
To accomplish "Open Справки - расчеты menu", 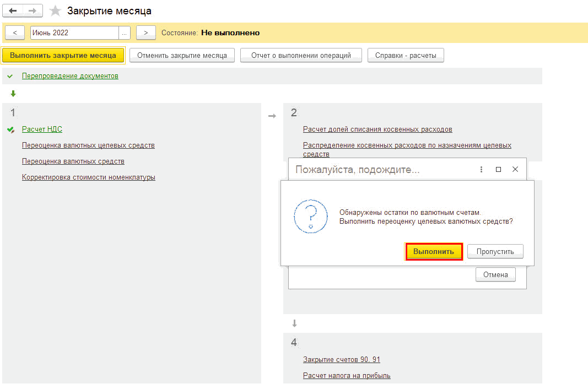I will tap(406, 56).
